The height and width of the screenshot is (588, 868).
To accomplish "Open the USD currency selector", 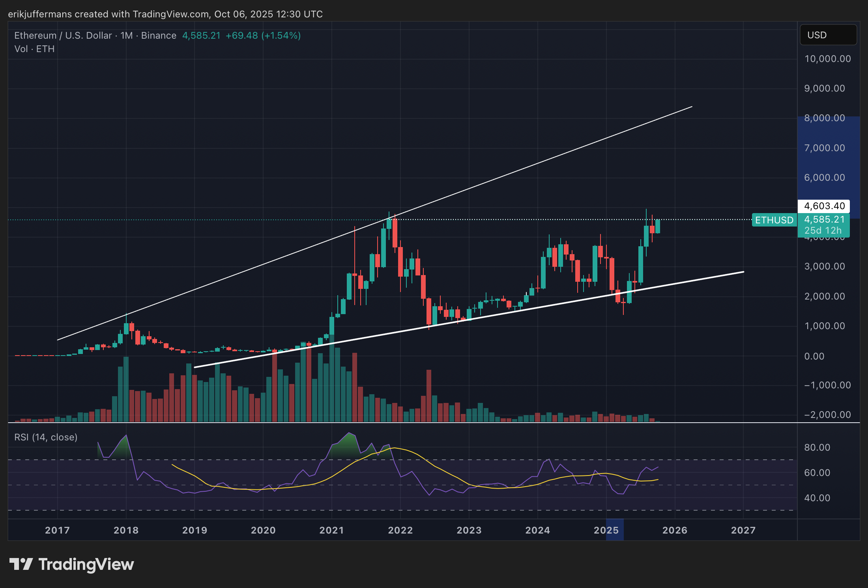I will [828, 35].
